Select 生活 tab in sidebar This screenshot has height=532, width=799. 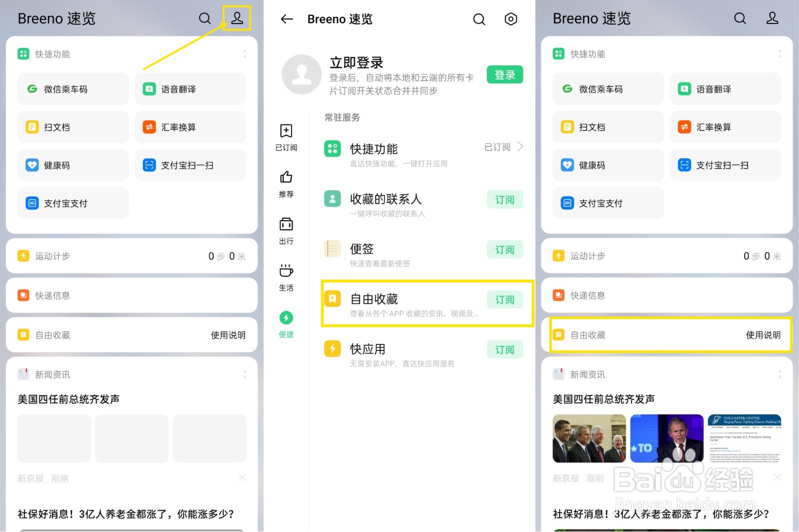[x=286, y=277]
